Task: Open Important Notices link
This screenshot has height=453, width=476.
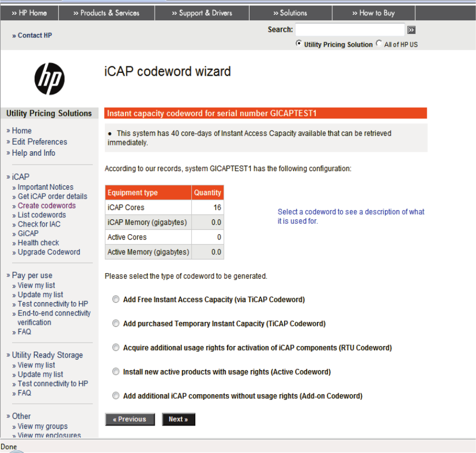Action: (x=46, y=187)
